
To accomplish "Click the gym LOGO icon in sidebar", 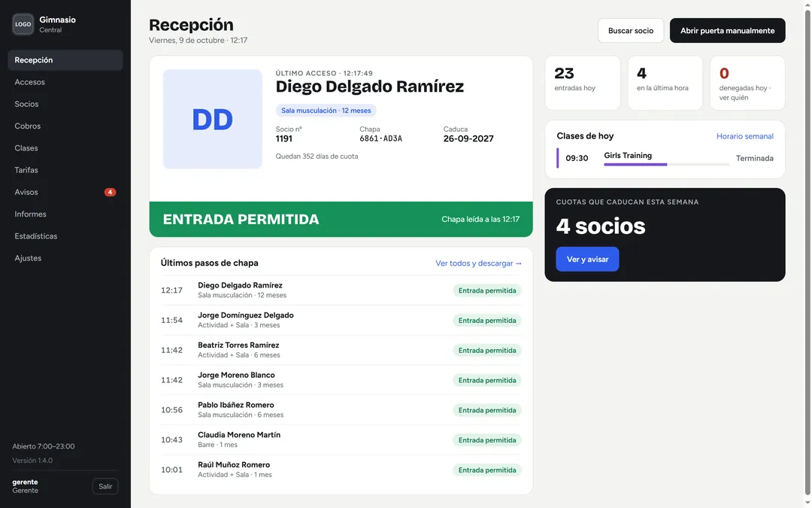I will (23, 24).
